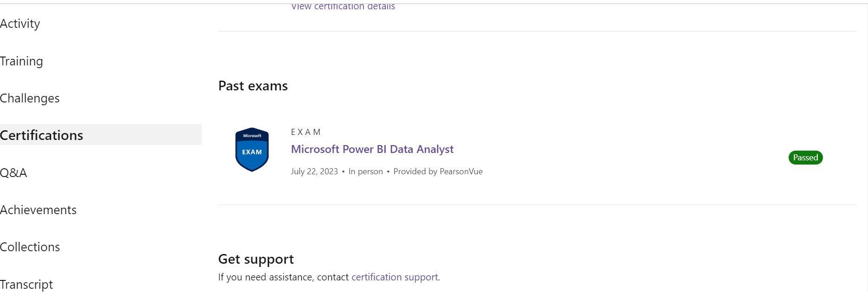Navigate to Achievements

click(38, 210)
